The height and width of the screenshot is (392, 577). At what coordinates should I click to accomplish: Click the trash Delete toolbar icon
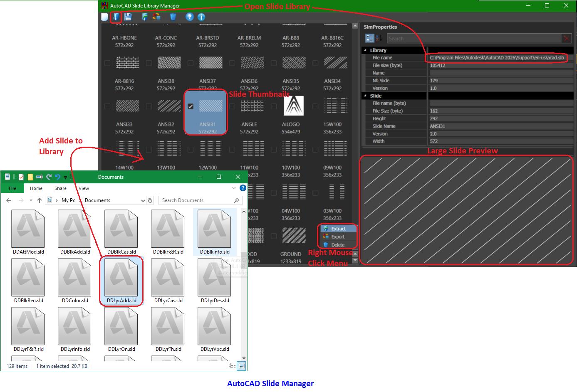pos(173,17)
